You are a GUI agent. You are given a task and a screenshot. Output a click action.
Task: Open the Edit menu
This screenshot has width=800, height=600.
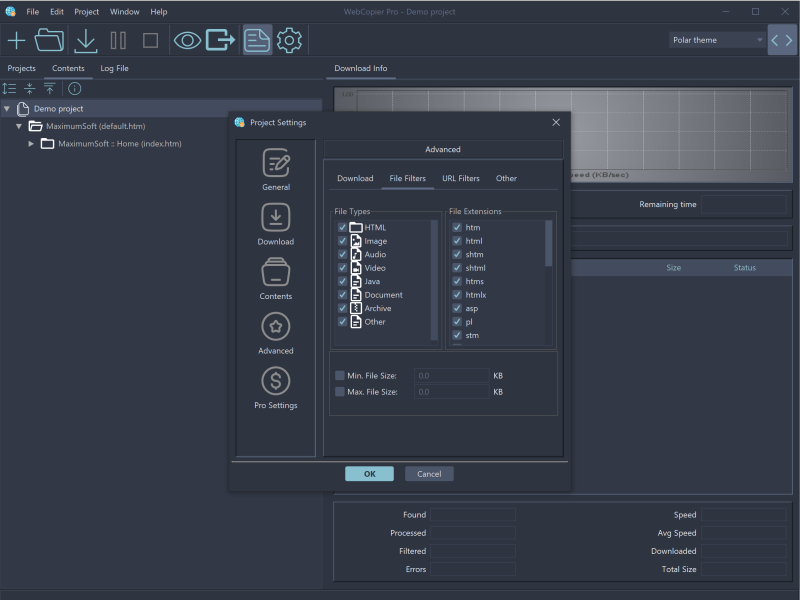[57, 12]
